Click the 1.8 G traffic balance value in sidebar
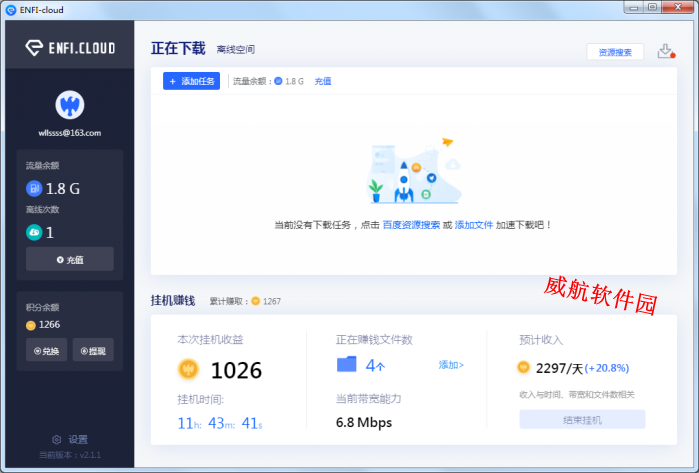 (x=62, y=189)
